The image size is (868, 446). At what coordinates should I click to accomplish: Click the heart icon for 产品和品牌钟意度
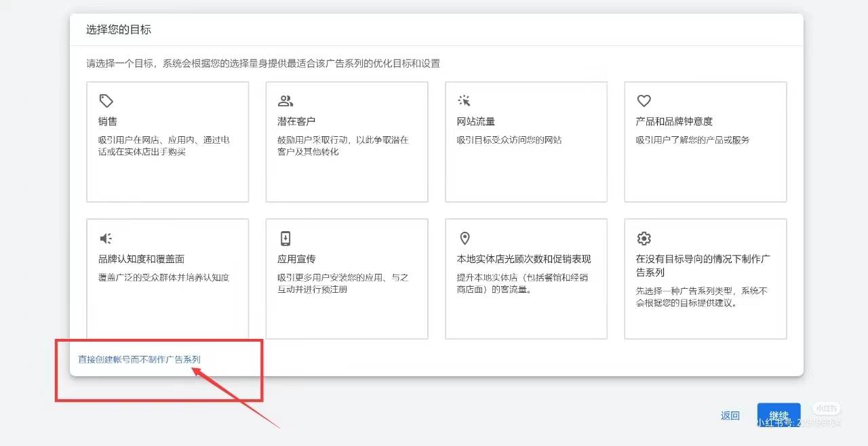point(644,101)
